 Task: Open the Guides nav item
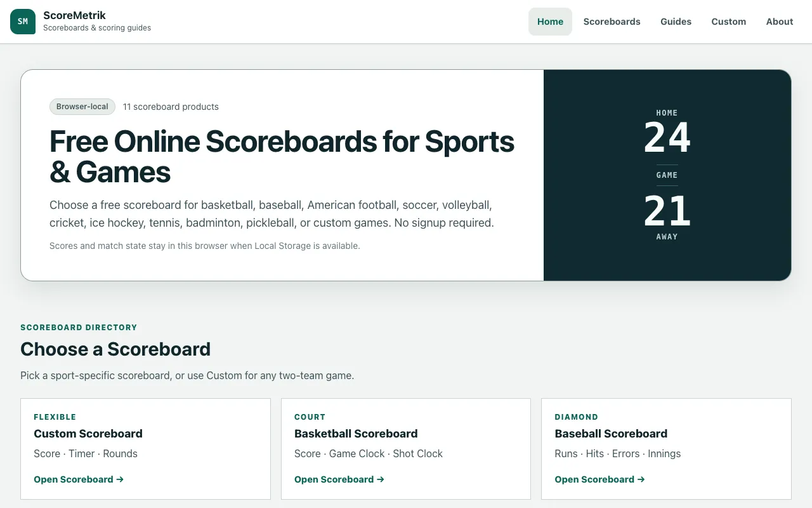[676, 22]
